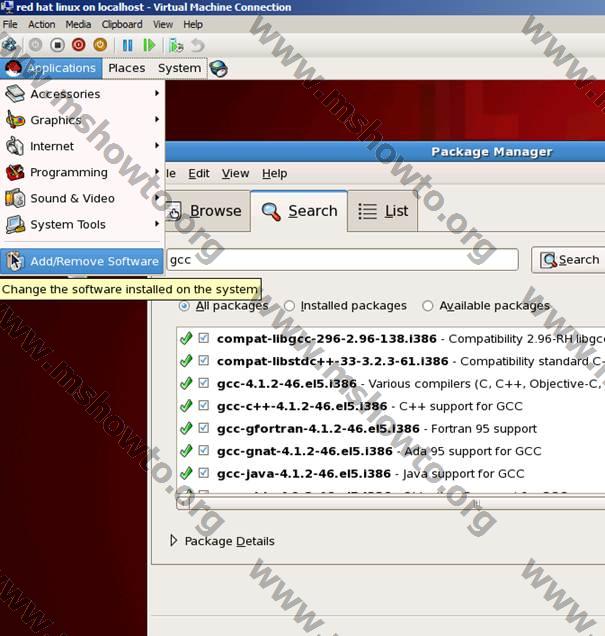Click the Red Hat logo icon
This screenshot has height=636, width=605.
click(13, 68)
